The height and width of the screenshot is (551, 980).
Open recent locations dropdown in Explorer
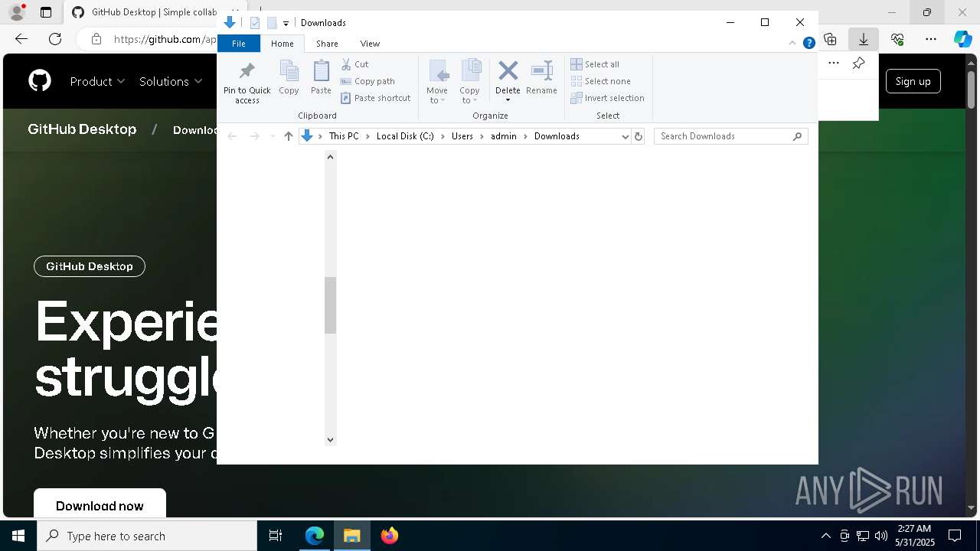click(x=272, y=136)
